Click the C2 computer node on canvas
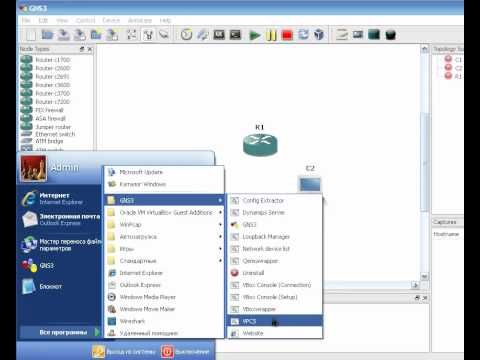 pos(310,184)
